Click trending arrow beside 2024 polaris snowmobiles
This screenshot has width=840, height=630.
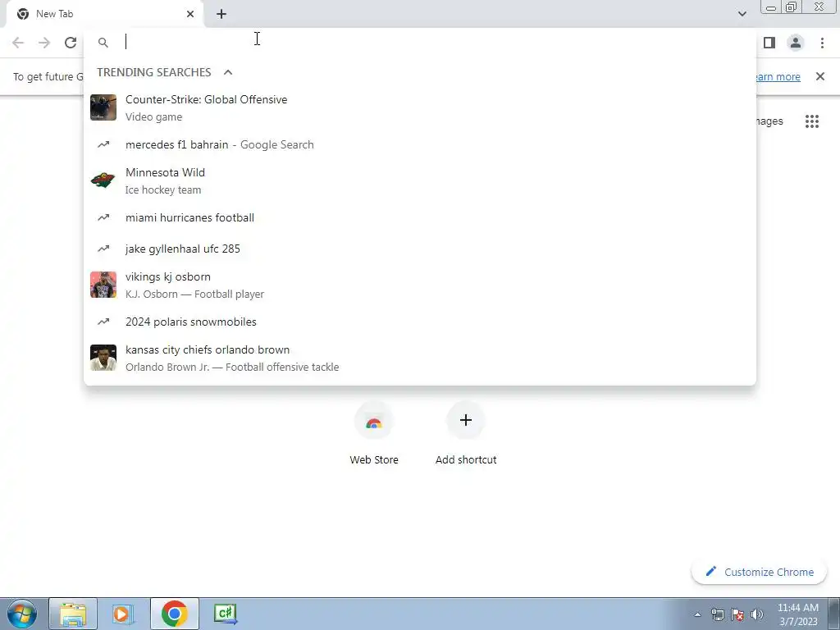[103, 322]
